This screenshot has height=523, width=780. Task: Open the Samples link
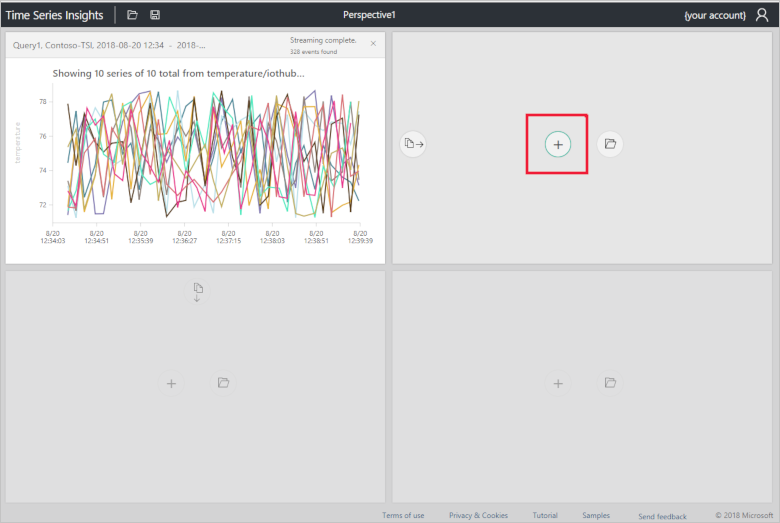coord(596,516)
